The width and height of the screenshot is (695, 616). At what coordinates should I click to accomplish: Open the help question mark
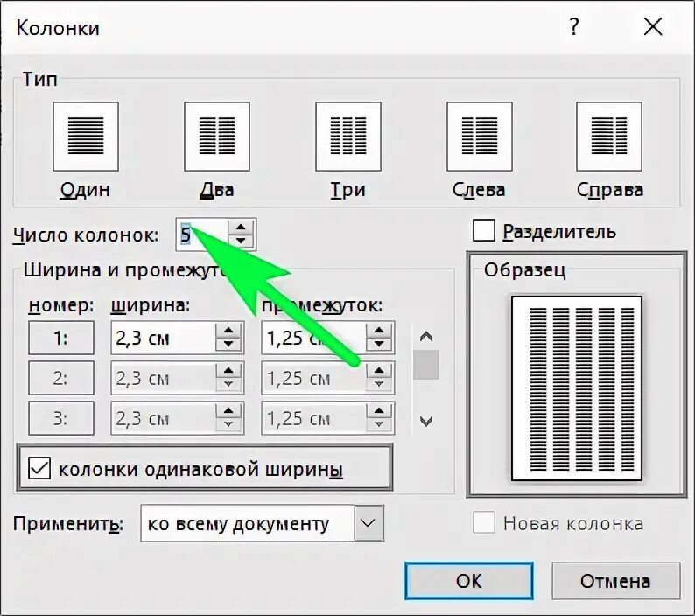click(x=574, y=27)
